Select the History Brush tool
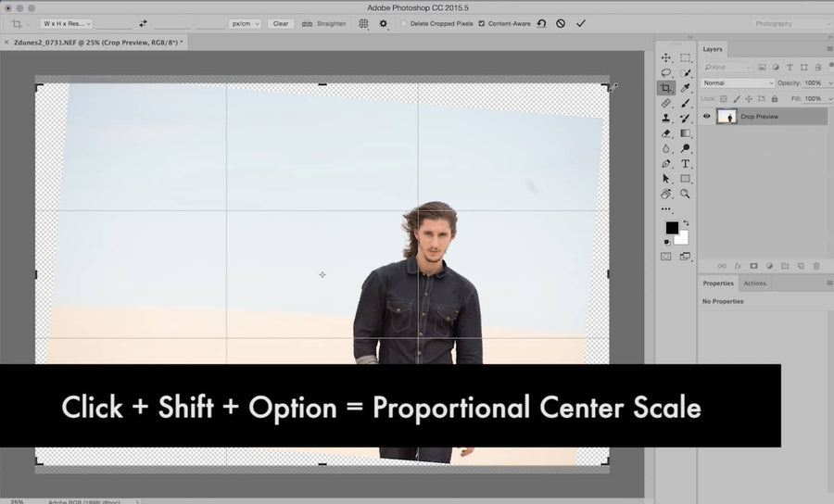 [685, 118]
